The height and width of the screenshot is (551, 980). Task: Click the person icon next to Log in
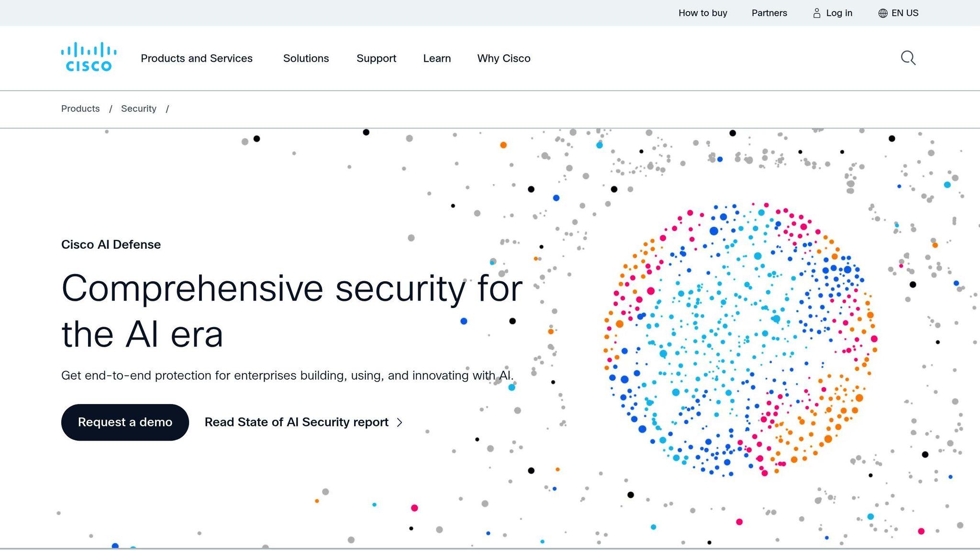[x=816, y=13]
